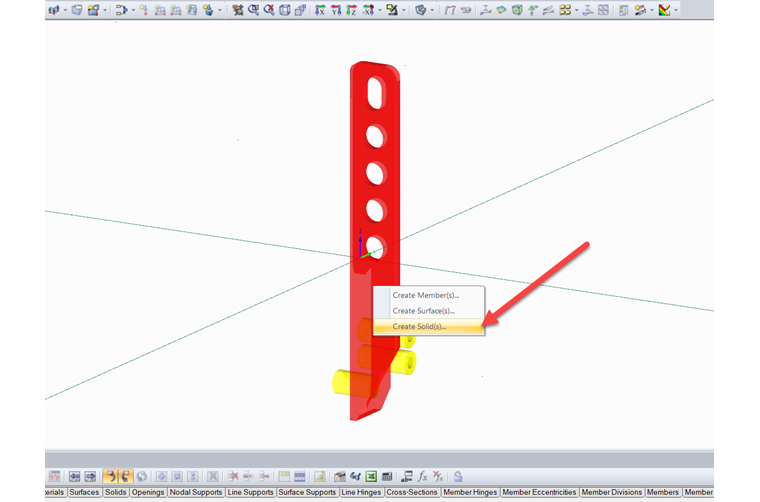Open dropdown after the -X view icon
Viewport: 760px width, 502px height.
click(380, 10)
